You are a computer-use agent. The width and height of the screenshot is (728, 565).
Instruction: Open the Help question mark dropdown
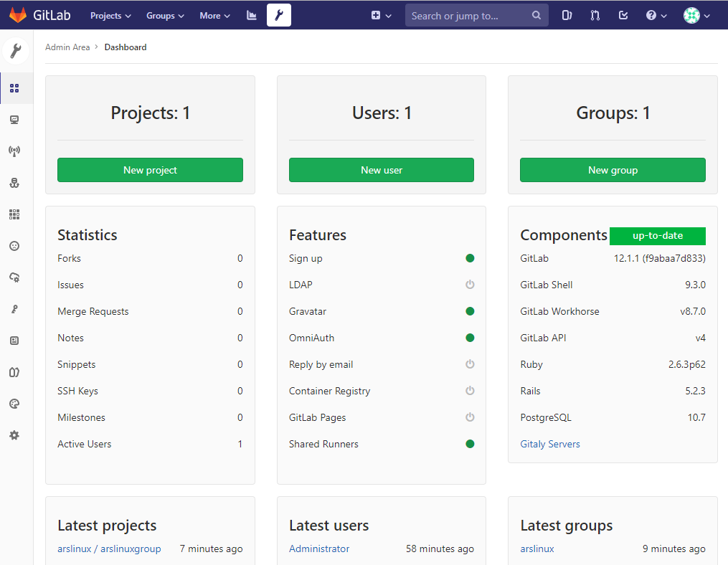click(x=656, y=16)
